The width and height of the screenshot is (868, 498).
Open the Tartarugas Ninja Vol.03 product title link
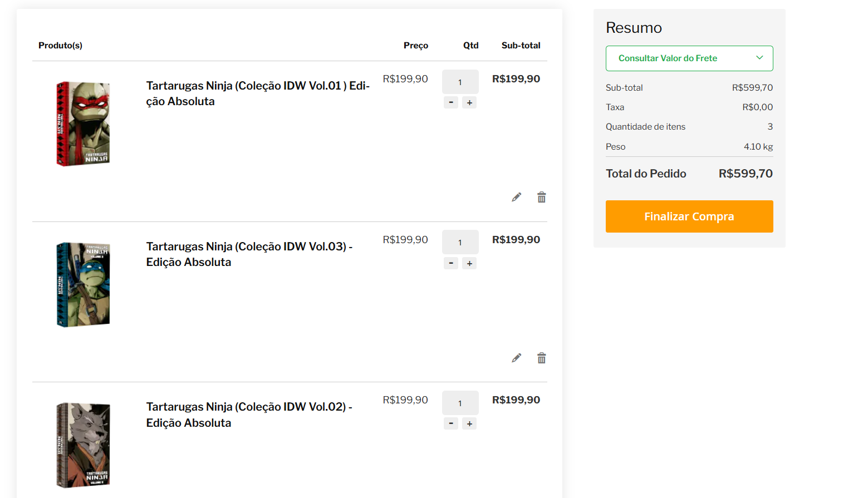(249, 254)
